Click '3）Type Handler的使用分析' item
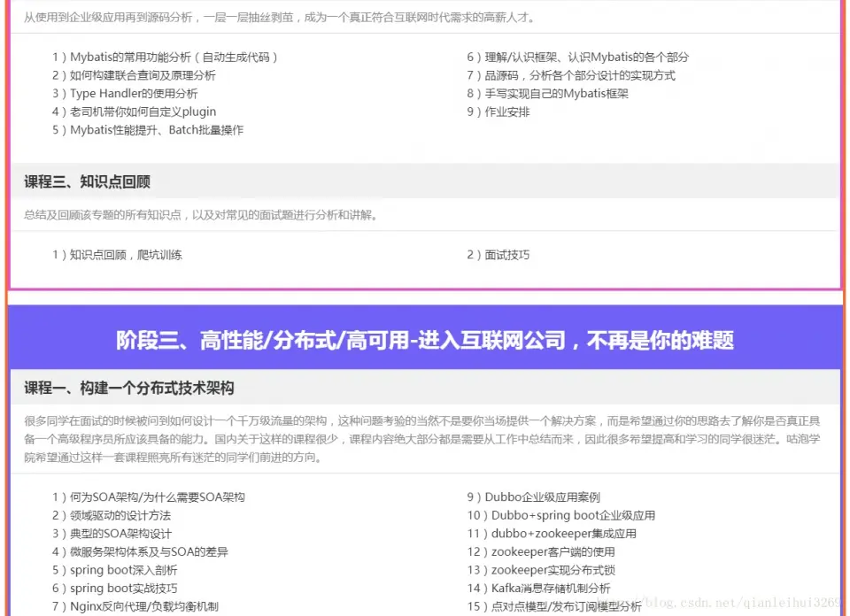Viewport: 850px width, 616px height. 125,93
